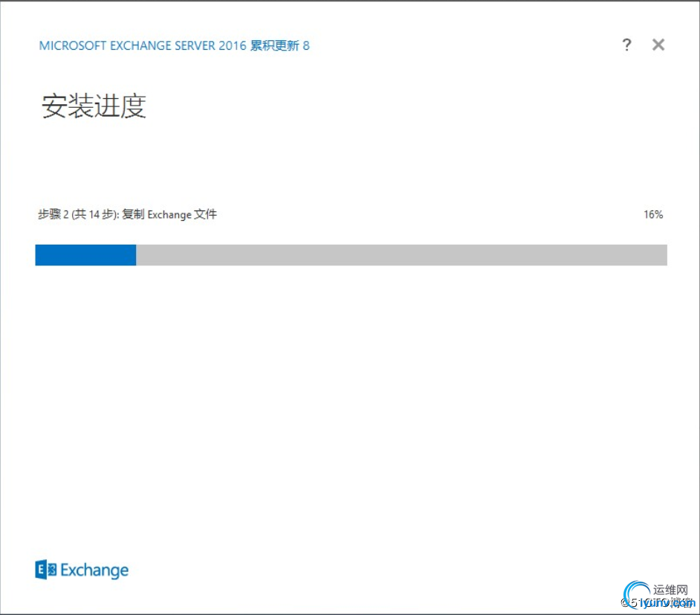Image resolution: width=700 pixels, height=615 pixels.
Task: Close the Exchange setup window
Action: [658, 45]
